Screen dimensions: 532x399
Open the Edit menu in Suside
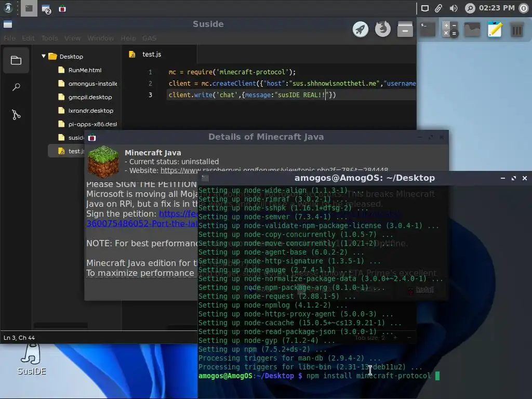28,38
